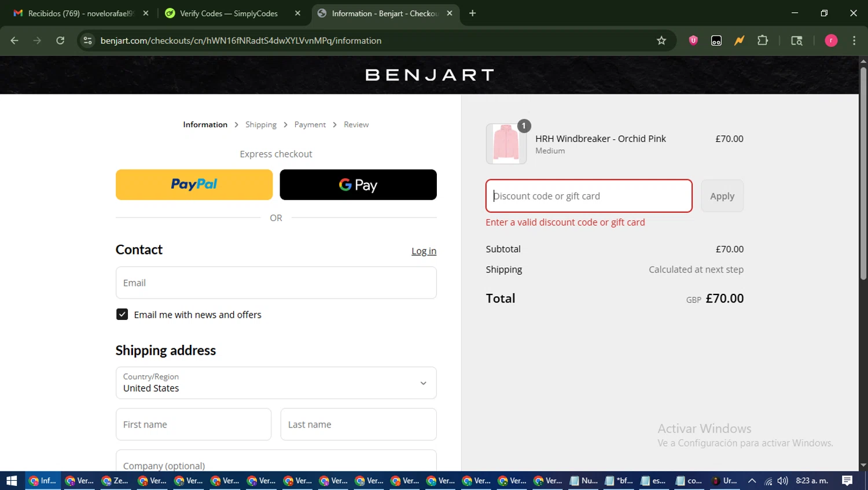Click 'Calculated at next step' shipping text
The height and width of the screenshot is (490, 868).
tap(696, 270)
